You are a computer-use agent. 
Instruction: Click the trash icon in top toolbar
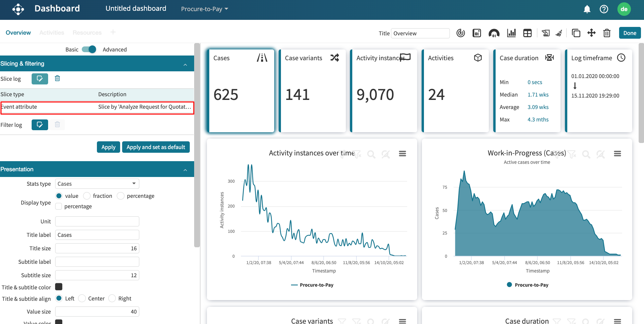(x=607, y=33)
